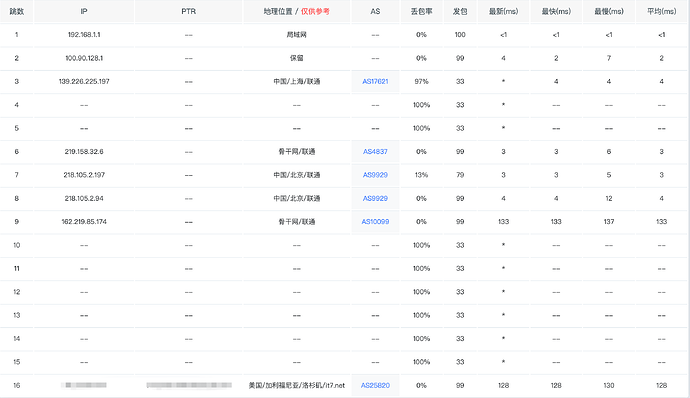Select IP address 139.226.225.197
Screen dimensions: 690x398
click(x=84, y=81)
